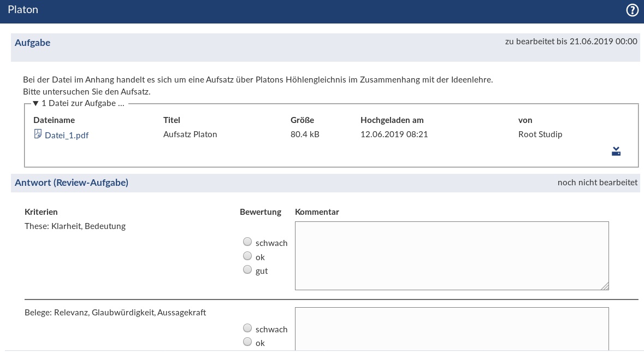Click into the Belege comment text area
Image resolution: width=644 pixels, height=352 pixels.
451,328
